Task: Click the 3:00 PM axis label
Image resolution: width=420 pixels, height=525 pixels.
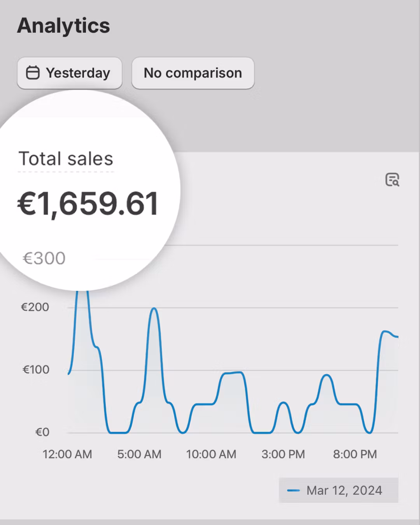Action: pyautogui.click(x=283, y=454)
